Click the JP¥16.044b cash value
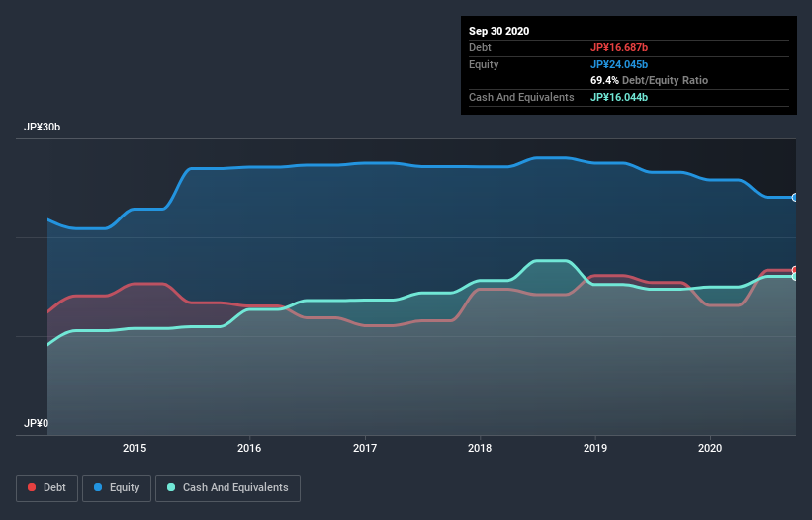Screen dimensions: 812x520 click(x=619, y=97)
